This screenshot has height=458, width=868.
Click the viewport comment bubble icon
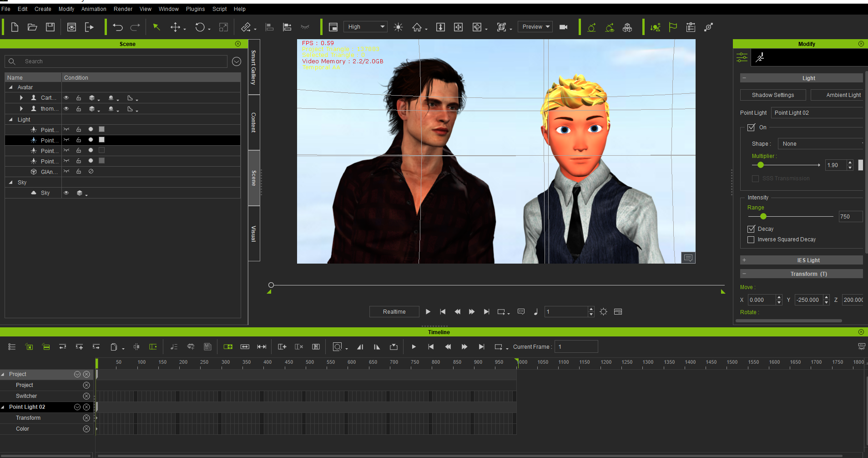pos(688,258)
